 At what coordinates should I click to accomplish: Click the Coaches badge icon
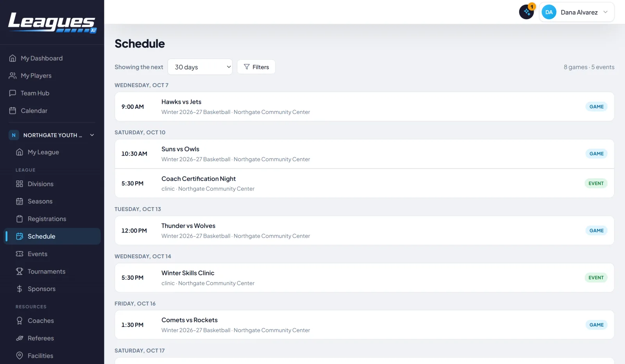pyautogui.click(x=20, y=321)
